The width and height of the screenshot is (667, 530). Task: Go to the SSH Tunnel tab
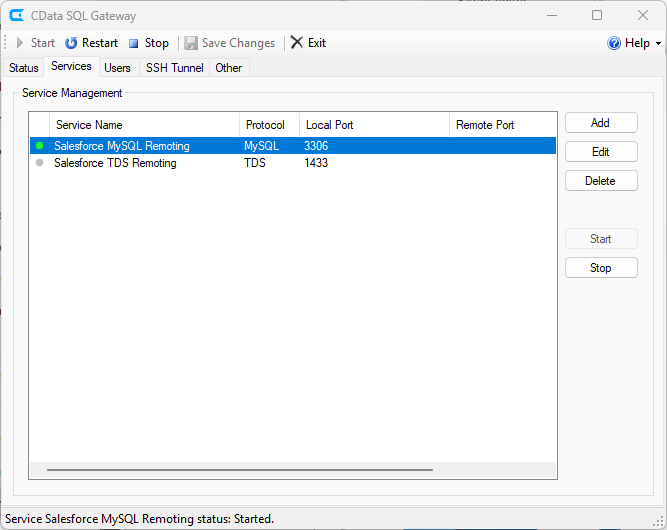click(x=174, y=68)
